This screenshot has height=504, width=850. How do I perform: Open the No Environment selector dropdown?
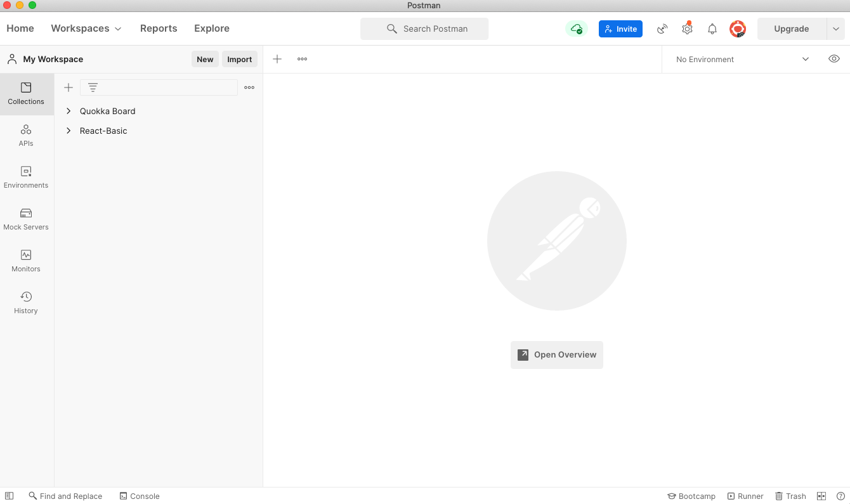point(742,59)
